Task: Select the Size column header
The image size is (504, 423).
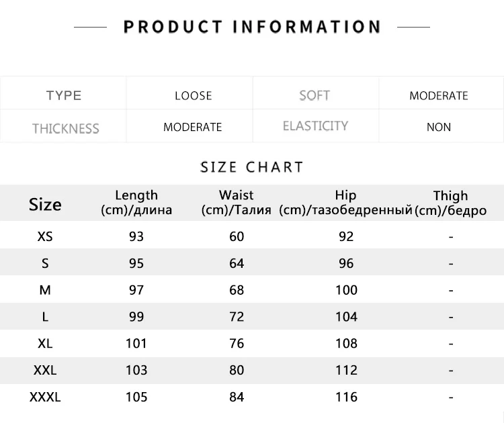Action: point(45,204)
